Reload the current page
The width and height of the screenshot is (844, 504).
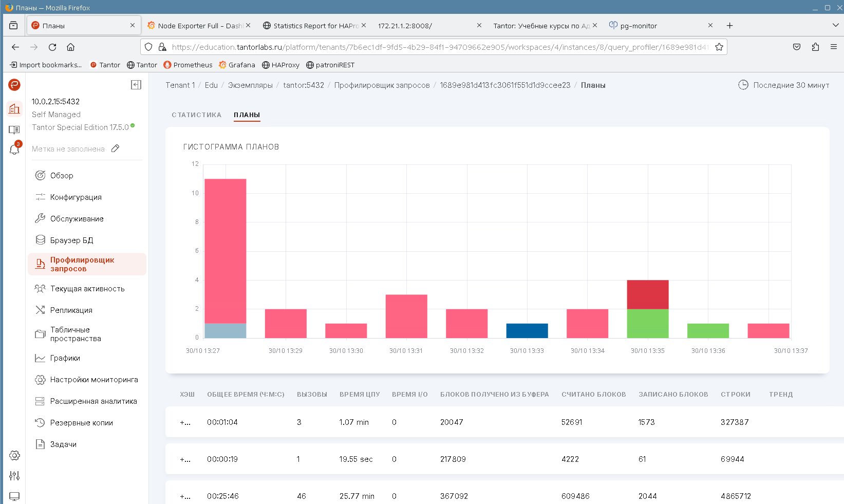52,47
